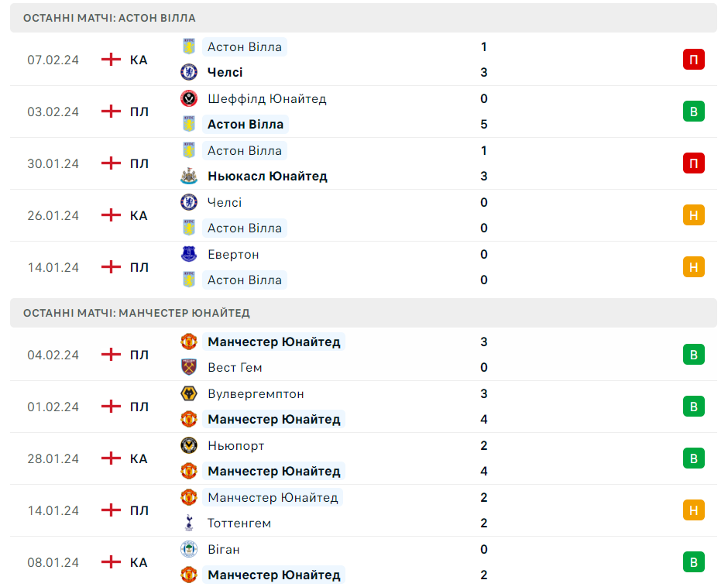Open Вулвергемптон team link
Image resolution: width=728 pixels, height=587 pixels.
point(256,393)
